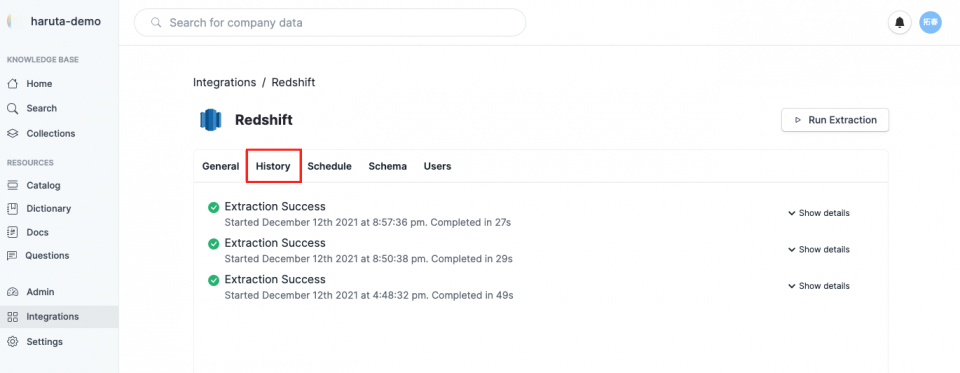Show details of the 8:50:38 pm extraction

[819, 250]
